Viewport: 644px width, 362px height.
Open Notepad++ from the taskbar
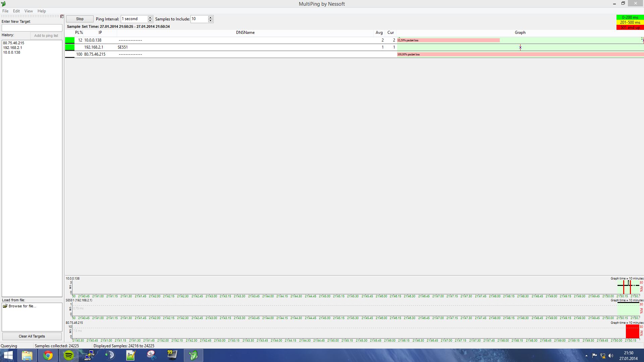pyautogui.click(x=130, y=355)
